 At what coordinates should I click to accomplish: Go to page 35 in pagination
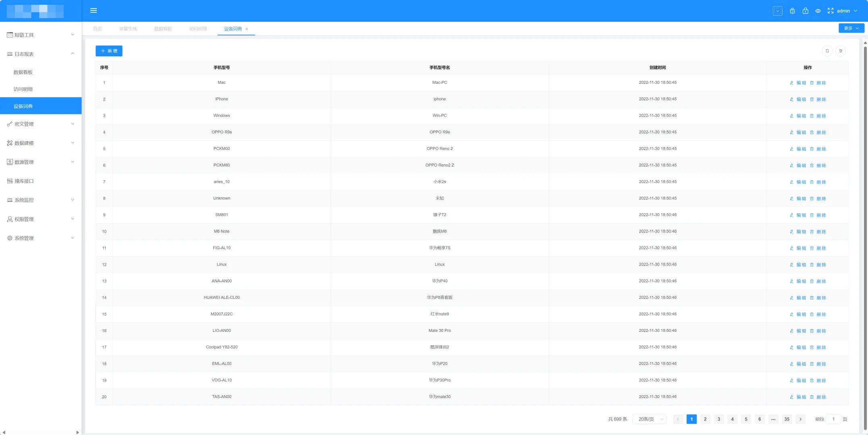(x=787, y=419)
